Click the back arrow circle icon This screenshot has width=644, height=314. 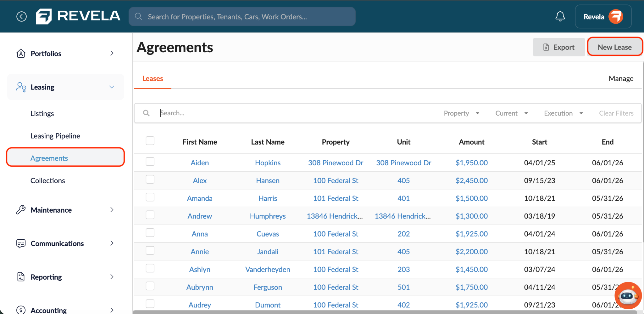21,16
